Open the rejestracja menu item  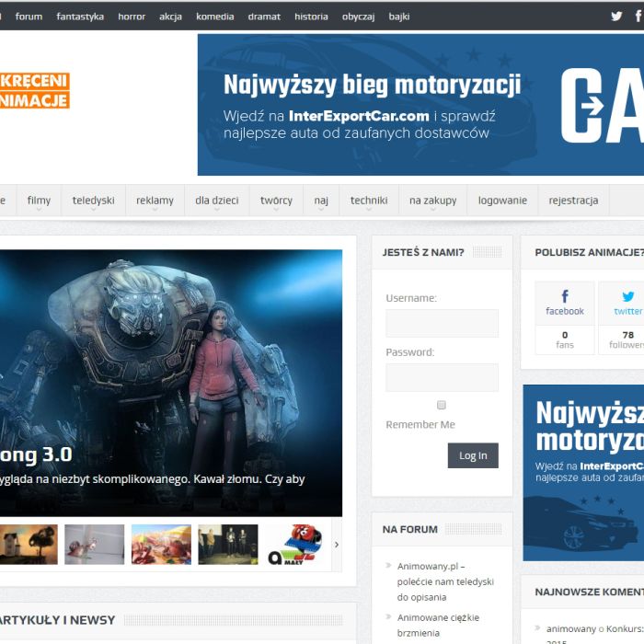pos(573,201)
